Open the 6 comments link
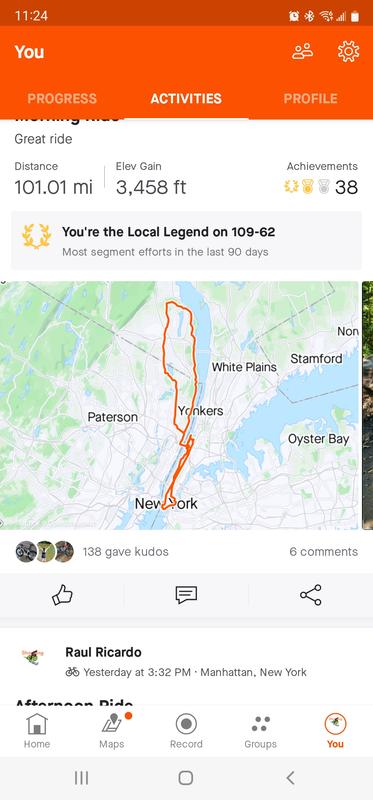This screenshot has height=800, width=373. tap(324, 552)
